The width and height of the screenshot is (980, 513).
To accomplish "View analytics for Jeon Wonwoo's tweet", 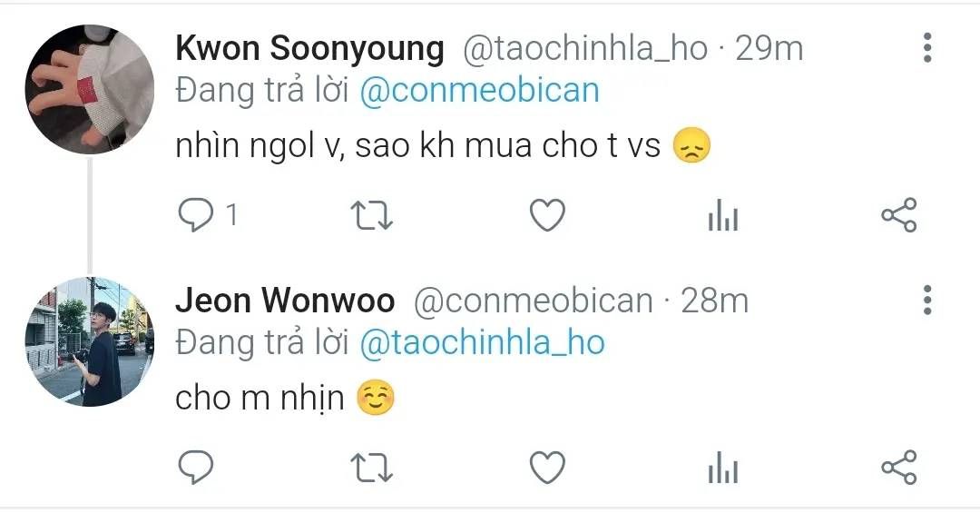I will coord(722,468).
